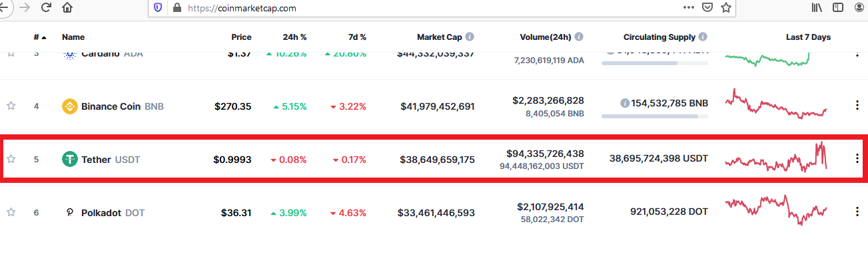The width and height of the screenshot is (868, 274).
Task: Open Tether volume $94,335,726,438 link
Action: (x=545, y=154)
